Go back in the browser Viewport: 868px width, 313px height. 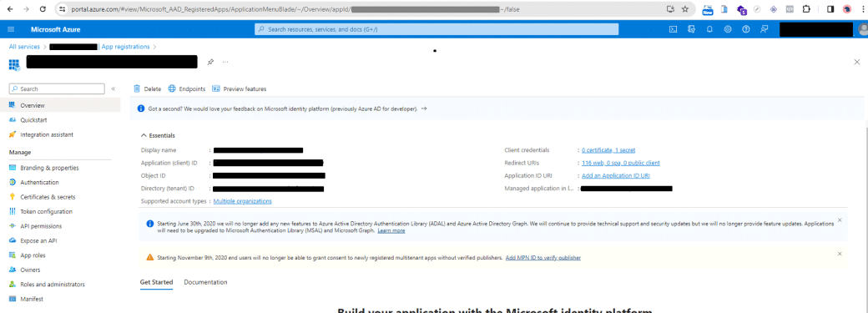[x=10, y=9]
